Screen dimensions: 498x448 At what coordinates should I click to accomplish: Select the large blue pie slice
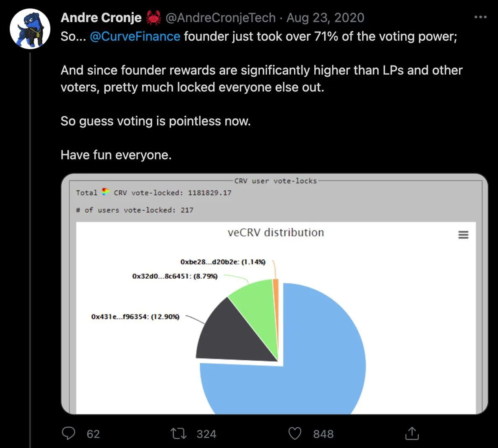click(323, 357)
